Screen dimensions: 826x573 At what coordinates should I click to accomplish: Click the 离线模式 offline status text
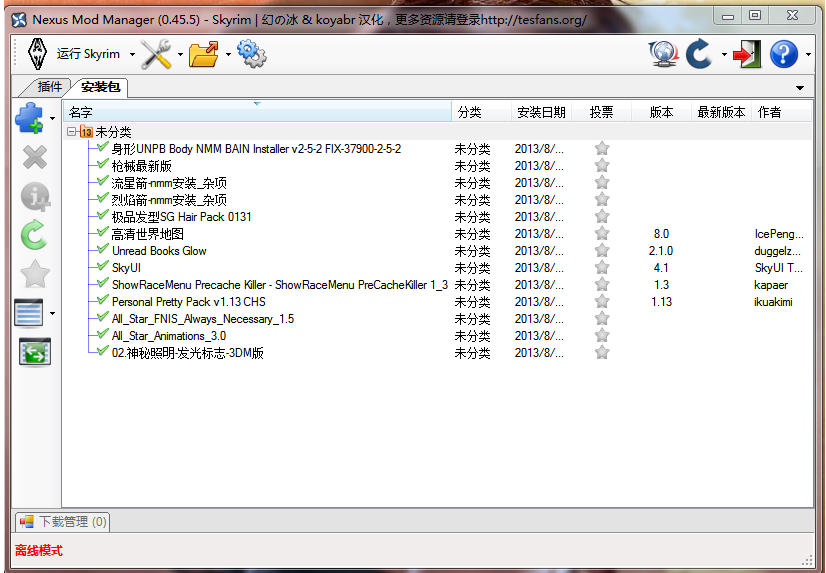(x=38, y=550)
